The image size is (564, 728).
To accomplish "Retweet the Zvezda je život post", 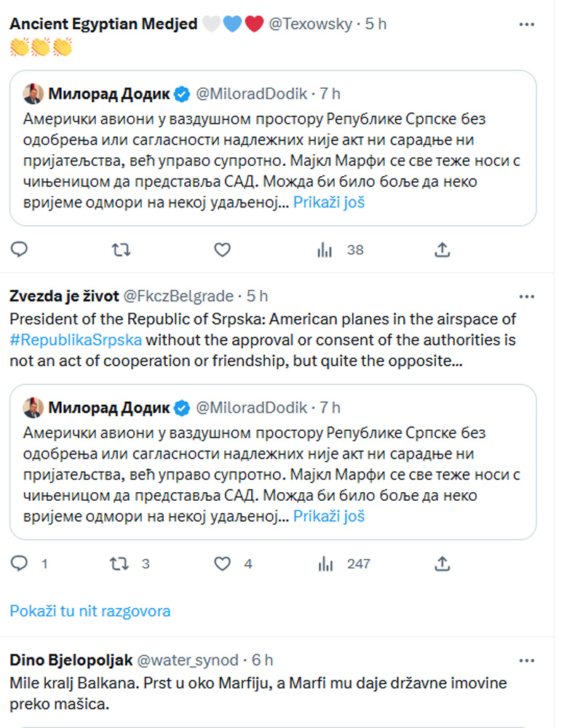I will pyautogui.click(x=130, y=563).
